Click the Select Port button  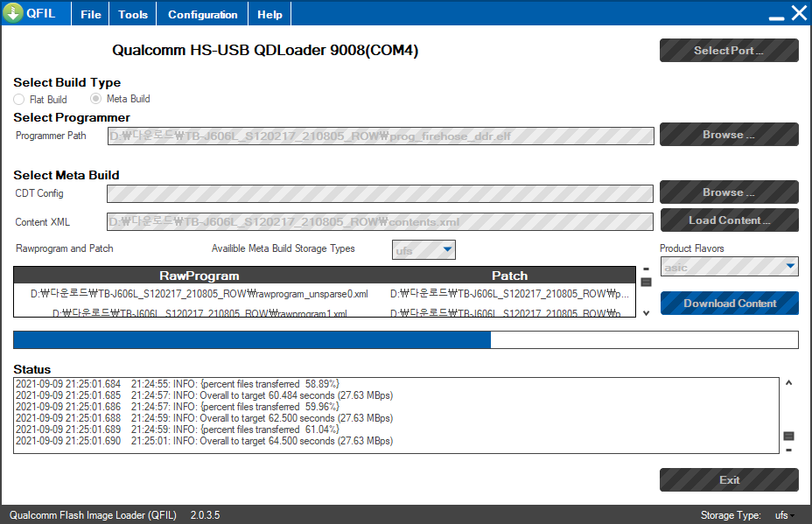729,50
